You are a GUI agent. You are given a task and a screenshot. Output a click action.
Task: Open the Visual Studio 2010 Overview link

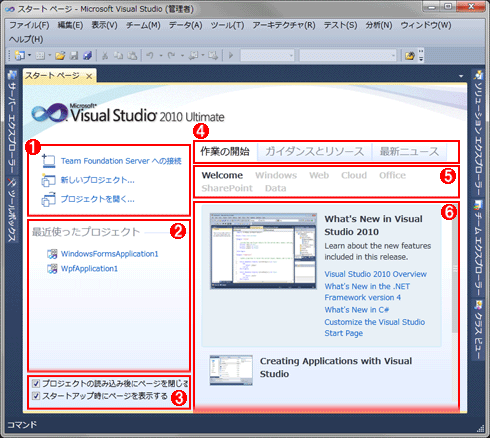click(376, 274)
